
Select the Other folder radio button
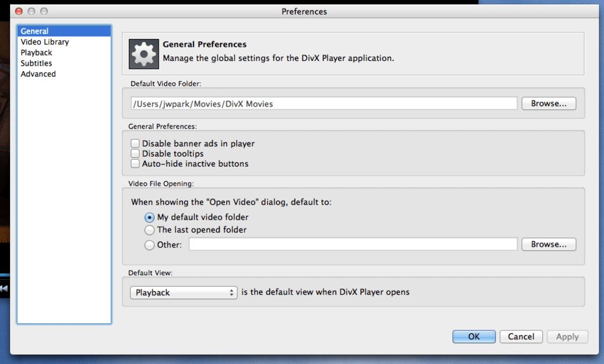coord(150,244)
